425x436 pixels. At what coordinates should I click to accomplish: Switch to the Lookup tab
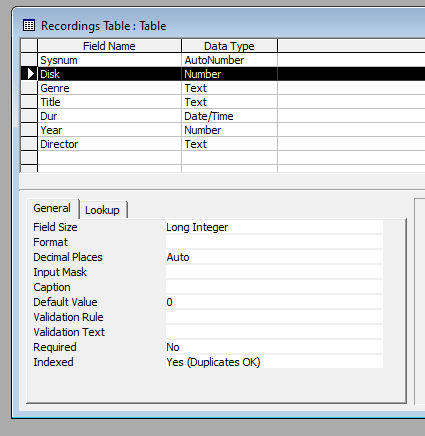[103, 210]
